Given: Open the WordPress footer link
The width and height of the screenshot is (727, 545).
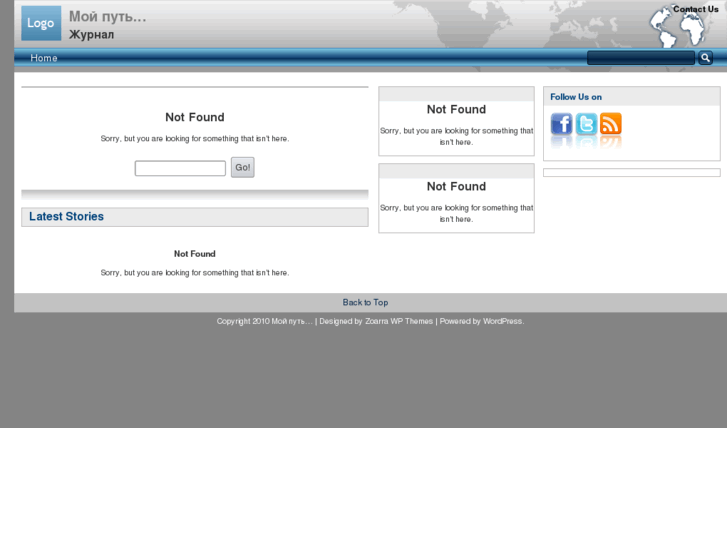Looking at the screenshot, I should point(503,321).
